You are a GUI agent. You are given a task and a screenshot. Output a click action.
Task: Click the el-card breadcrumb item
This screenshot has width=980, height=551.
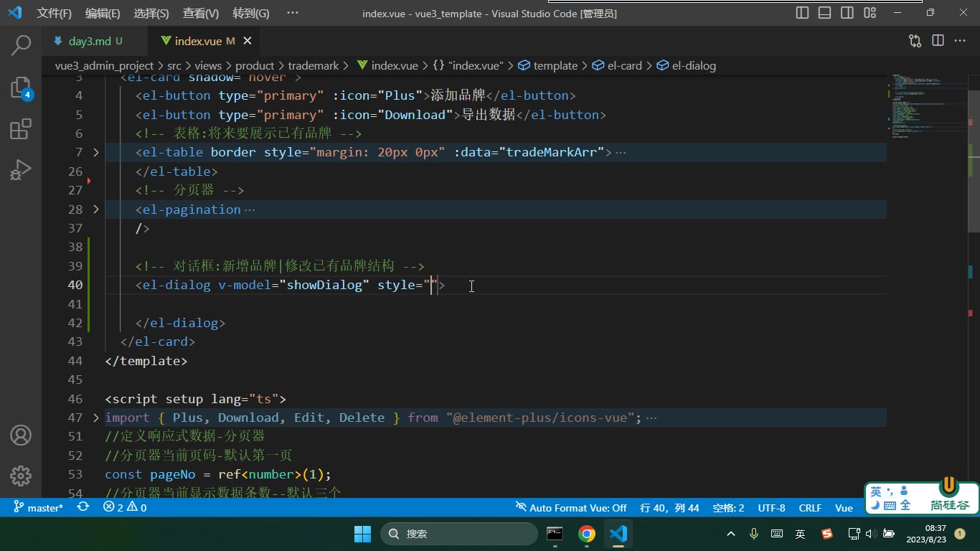pos(617,65)
